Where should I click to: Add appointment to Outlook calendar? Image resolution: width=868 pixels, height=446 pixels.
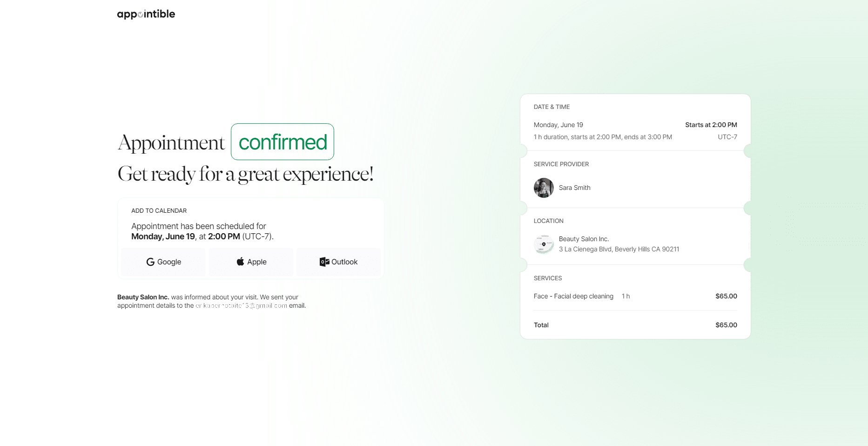[x=338, y=262]
